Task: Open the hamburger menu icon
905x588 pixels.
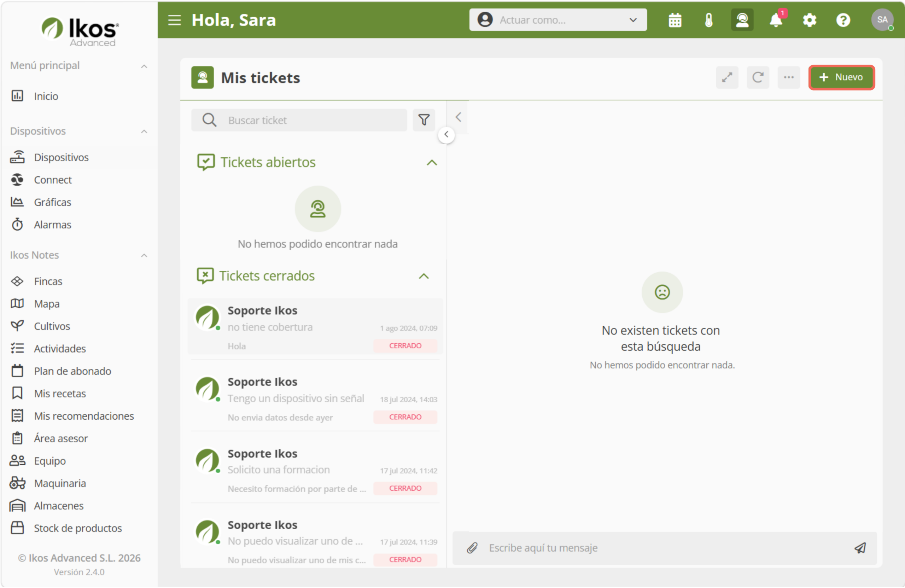Action: [x=175, y=20]
